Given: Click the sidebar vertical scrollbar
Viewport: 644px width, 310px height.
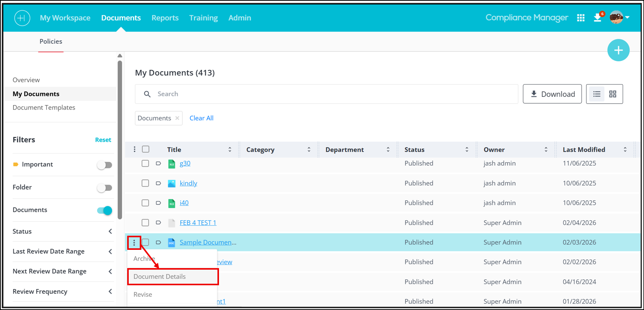Looking at the screenshot, I should coord(120,139).
